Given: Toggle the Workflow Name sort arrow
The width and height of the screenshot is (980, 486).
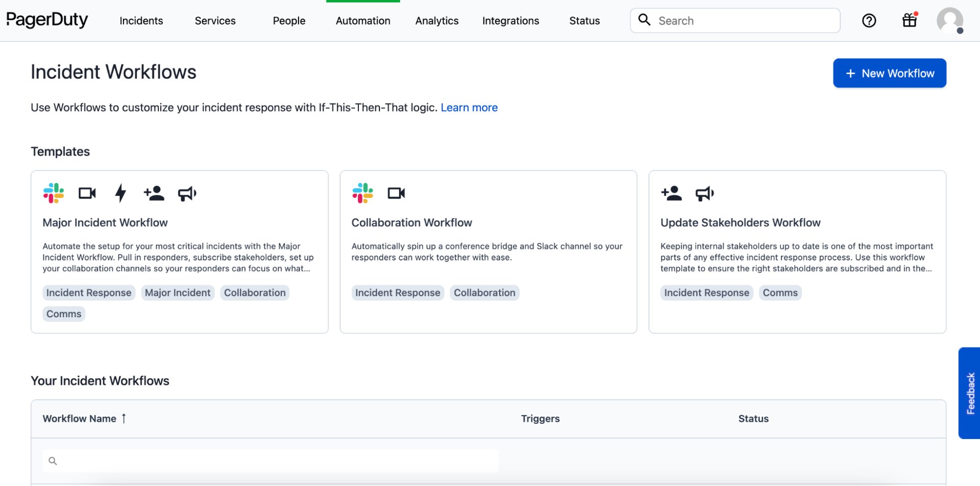Looking at the screenshot, I should pos(124,418).
